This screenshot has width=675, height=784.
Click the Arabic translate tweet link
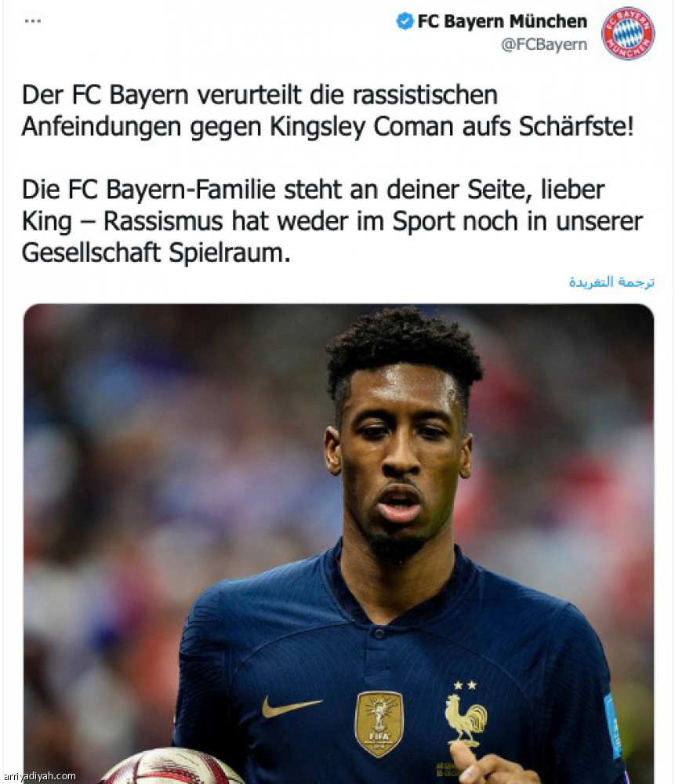611,282
